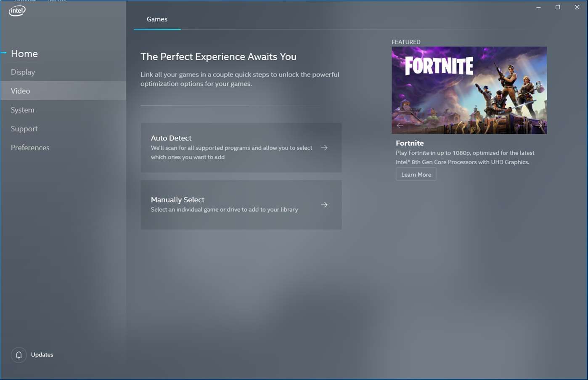
Task: Switch to the Games tab
Action: click(x=157, y=19)
